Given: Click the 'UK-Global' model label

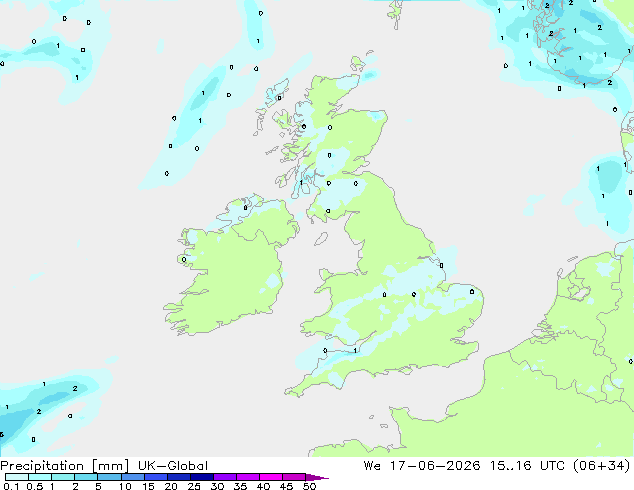Looking at the screenshot, I should [x=173, y=466].
